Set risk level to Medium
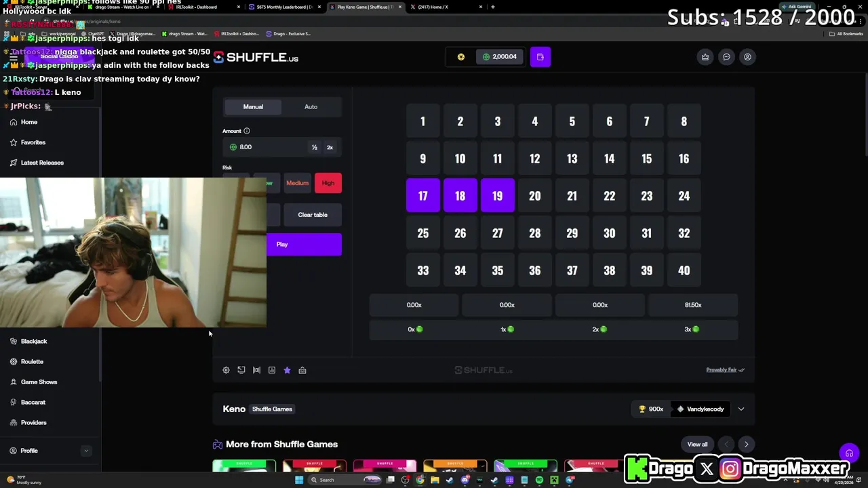The width and height of the screenshot is (868, 488). coord(297,183)
